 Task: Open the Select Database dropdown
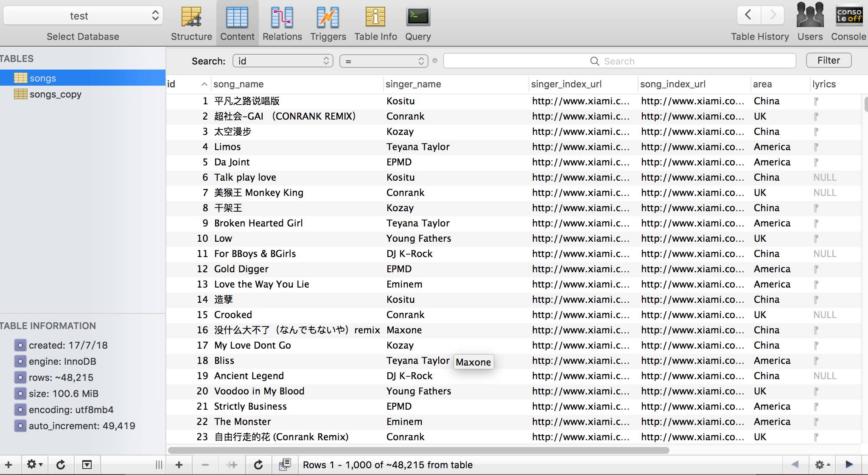tap(83, 16)
